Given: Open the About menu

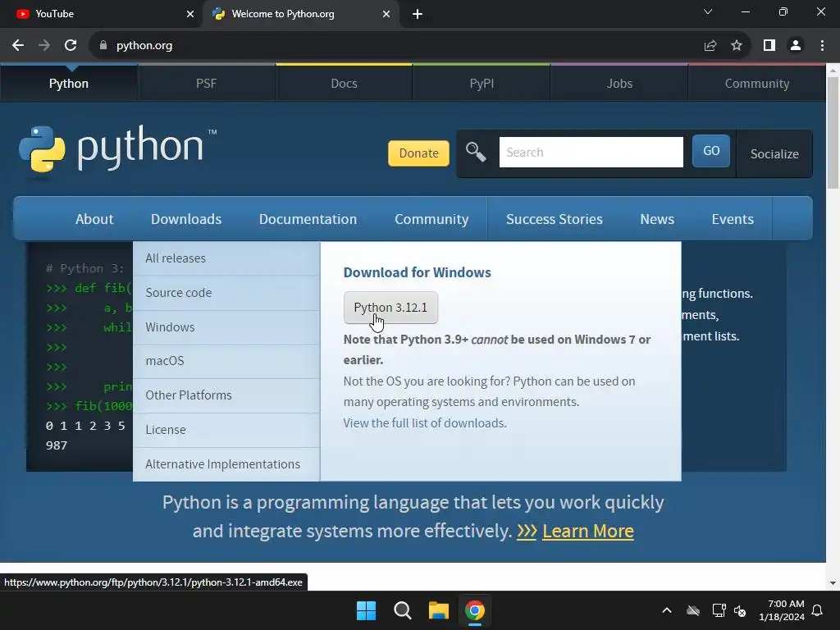Looking at the screenshot, I should tap(94, 218).
